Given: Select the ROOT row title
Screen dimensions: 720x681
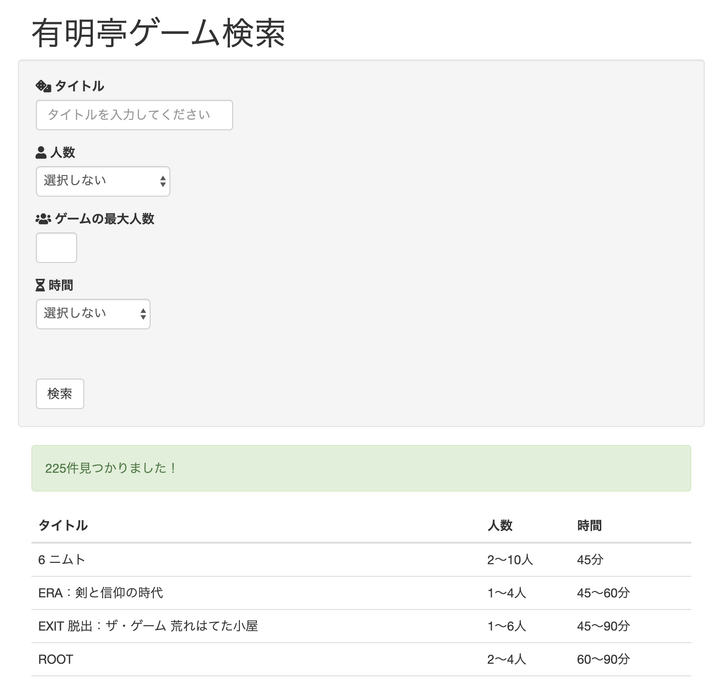Looking at the screenshot, I should [x=56, y=659].
